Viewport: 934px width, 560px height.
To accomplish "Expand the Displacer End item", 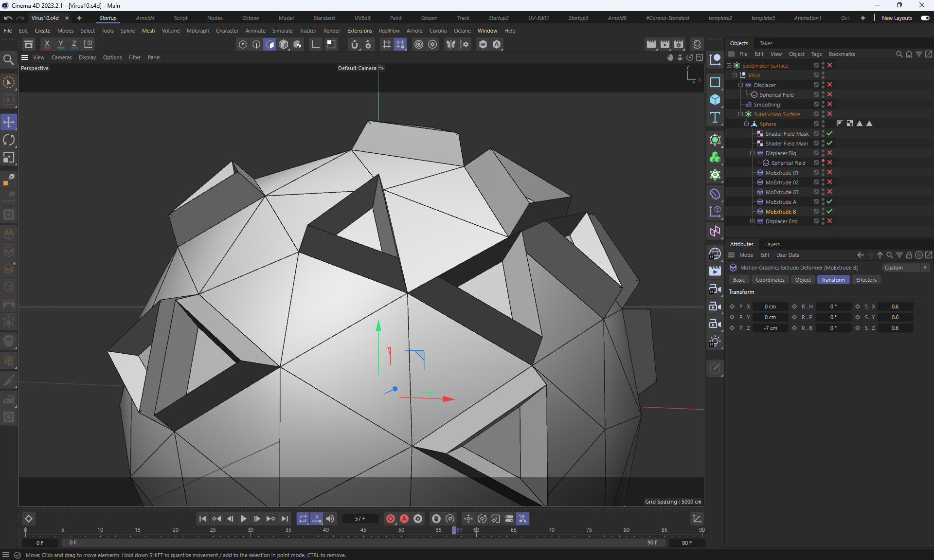I will (752, 221).
